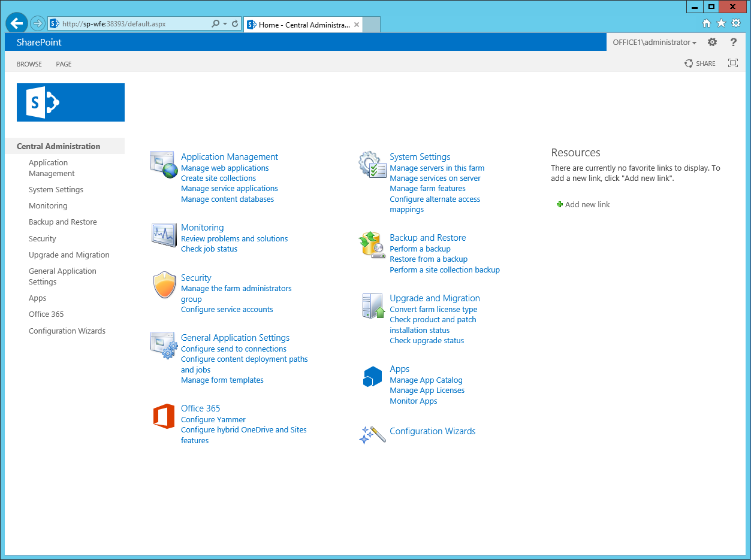Open Manage App Licenses link
Viewport: 751px width, 560px height.
click(x=427, y=391)
